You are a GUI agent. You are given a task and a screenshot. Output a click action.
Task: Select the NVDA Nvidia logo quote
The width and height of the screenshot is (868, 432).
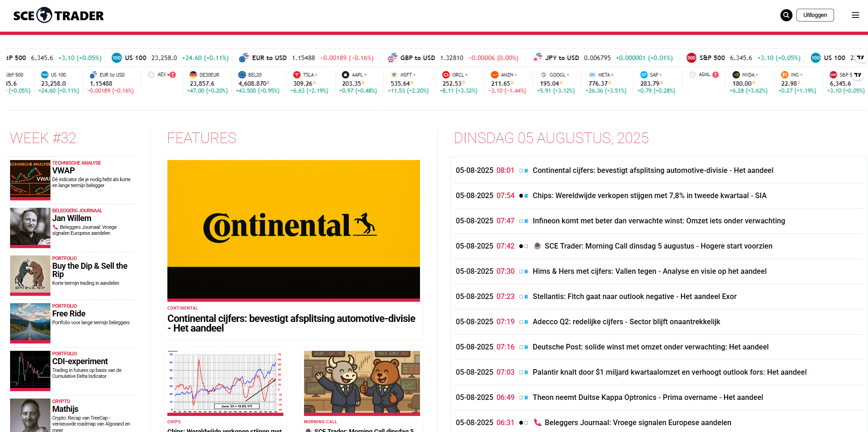click(748, 83)
